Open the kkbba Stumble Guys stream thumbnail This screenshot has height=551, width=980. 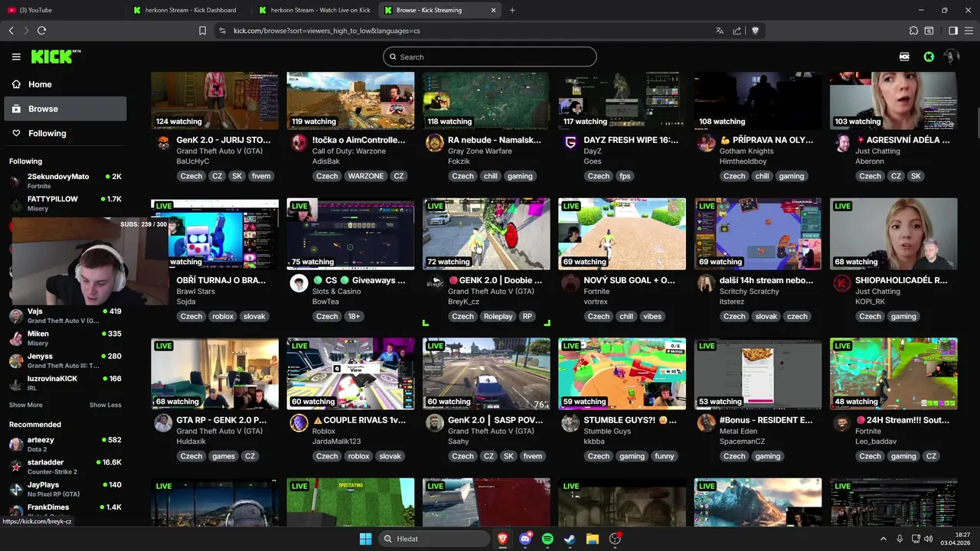tap(622, 373)
